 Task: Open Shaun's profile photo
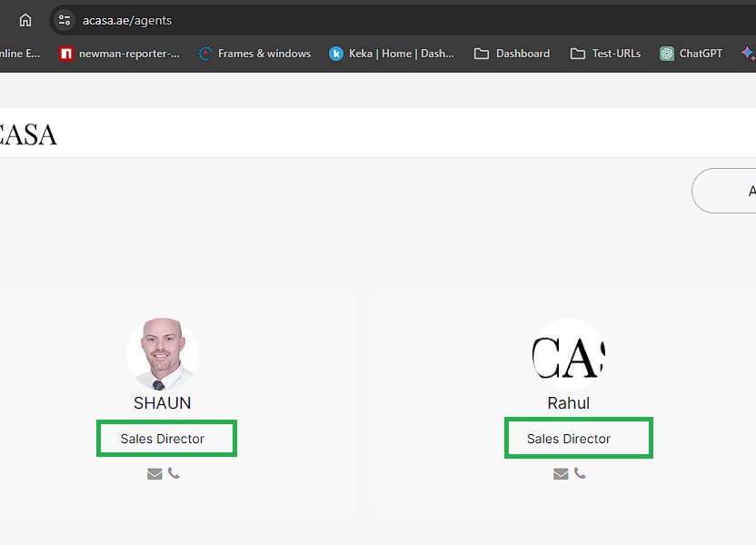point(163,353)
